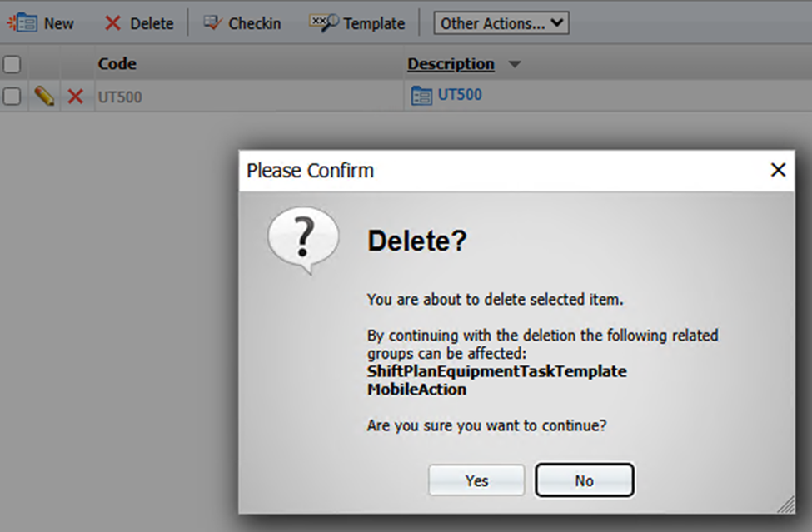
Task: Click the red X icon in UT500 row
Action: (76, 97)
